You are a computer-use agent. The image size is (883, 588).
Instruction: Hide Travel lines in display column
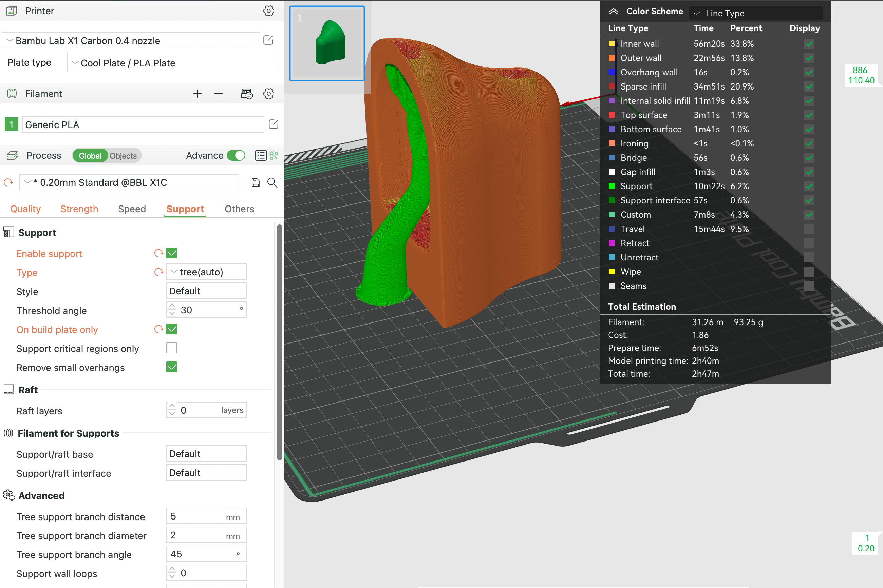[x=809, y=229]
